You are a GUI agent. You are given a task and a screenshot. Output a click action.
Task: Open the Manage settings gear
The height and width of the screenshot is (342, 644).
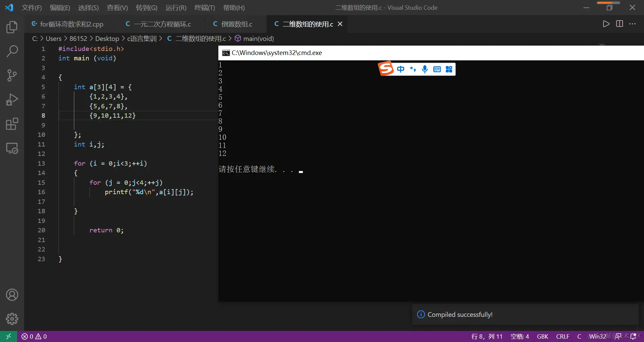tap(12, 319)
